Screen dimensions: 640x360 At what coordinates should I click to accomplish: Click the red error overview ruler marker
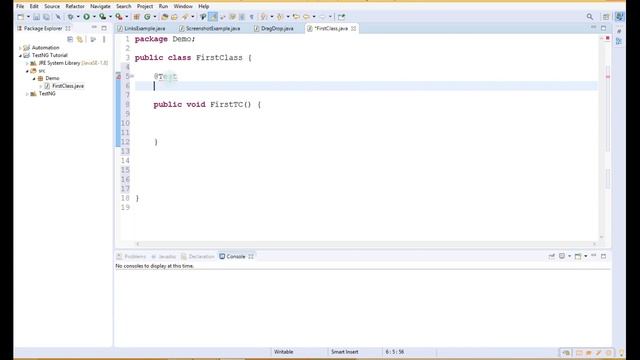(x=608, y=77)
